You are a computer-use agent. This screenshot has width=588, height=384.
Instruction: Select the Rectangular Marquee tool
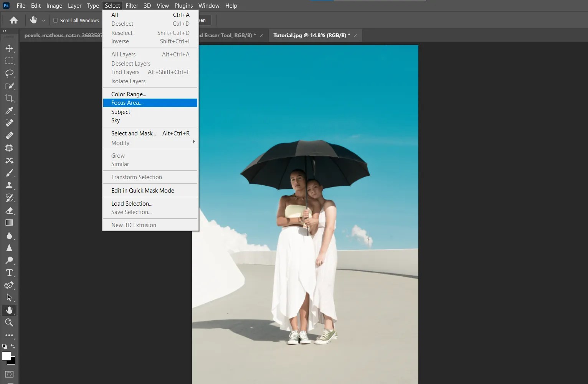coord(9,61)
